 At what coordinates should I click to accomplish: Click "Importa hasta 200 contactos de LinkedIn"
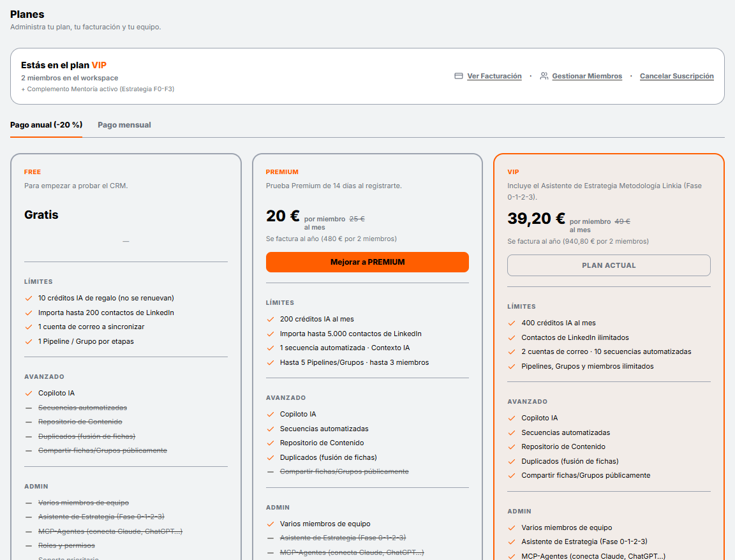[x=106, y=313]
